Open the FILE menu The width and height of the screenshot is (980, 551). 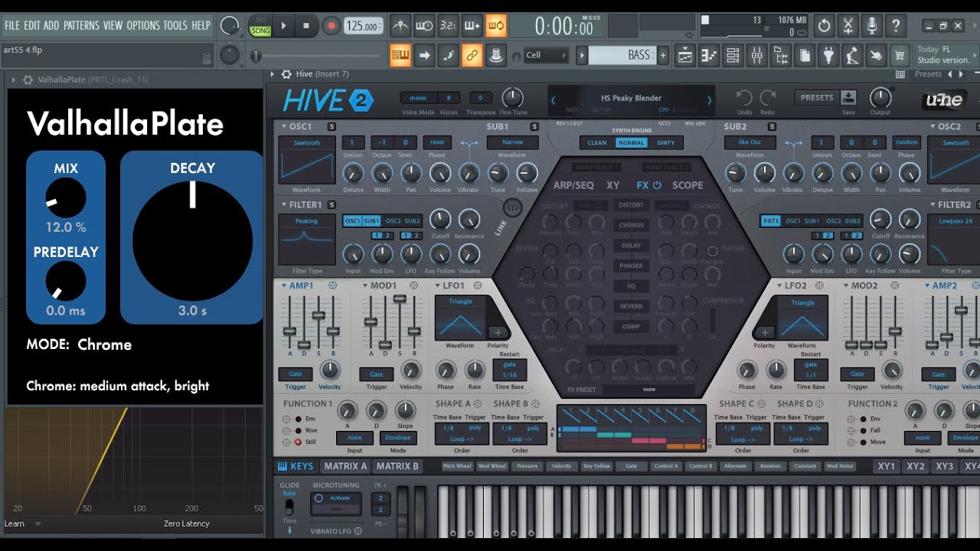click(11, 25)
